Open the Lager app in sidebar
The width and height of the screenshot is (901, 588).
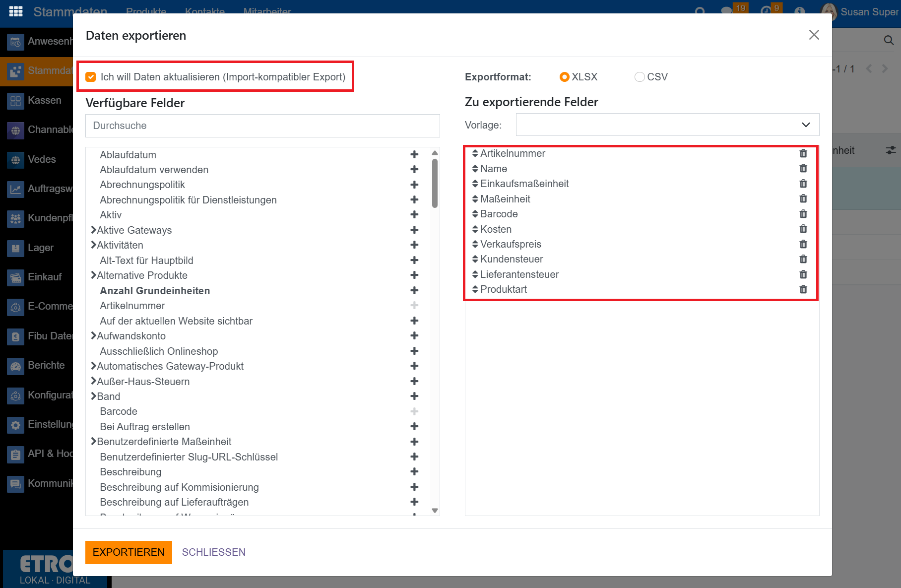point(40,248)
